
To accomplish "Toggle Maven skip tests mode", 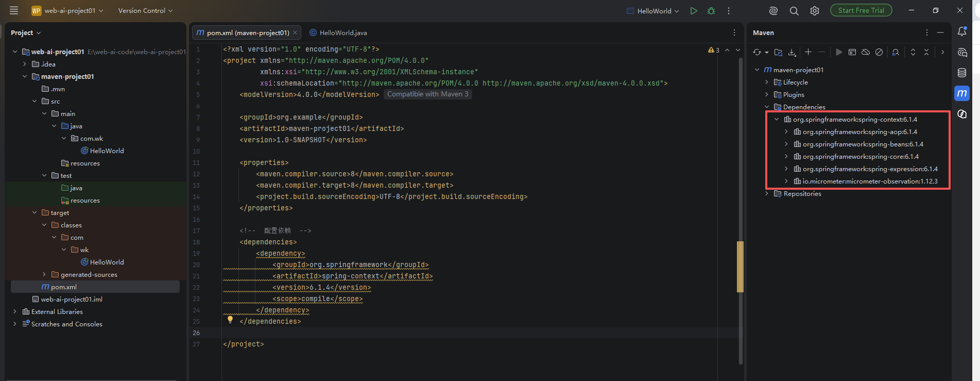I will click(x=879, y=52).
